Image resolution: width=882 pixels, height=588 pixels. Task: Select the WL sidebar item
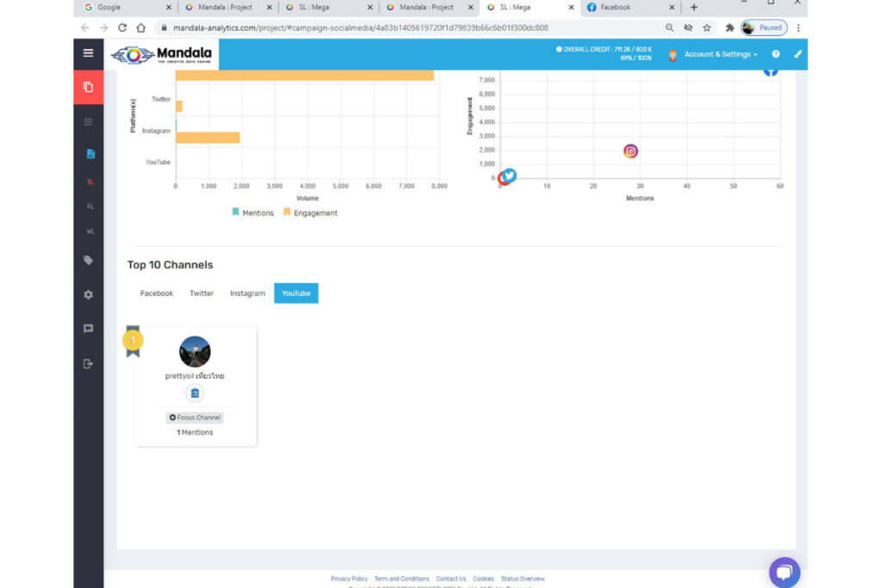pos(90,232)
